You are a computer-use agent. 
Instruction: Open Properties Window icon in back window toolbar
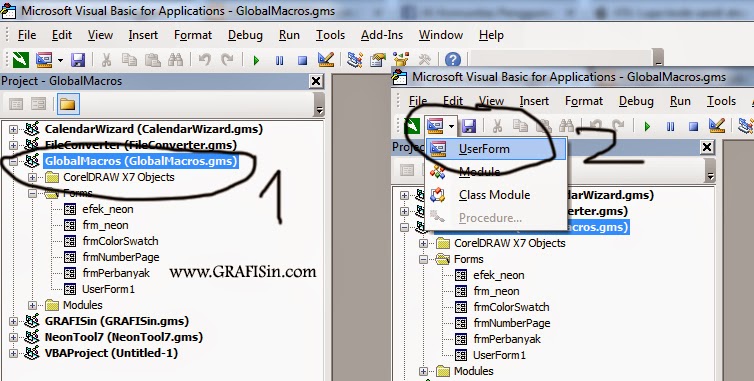coord(378,60)
